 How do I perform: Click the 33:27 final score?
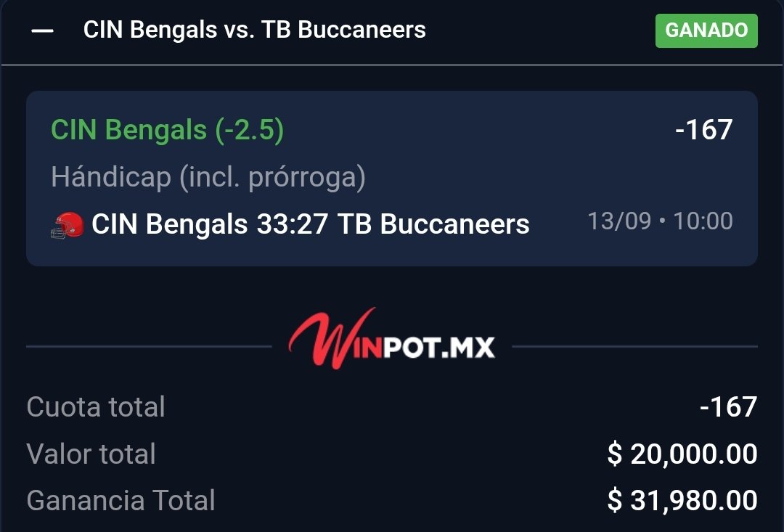coord(292,224)
